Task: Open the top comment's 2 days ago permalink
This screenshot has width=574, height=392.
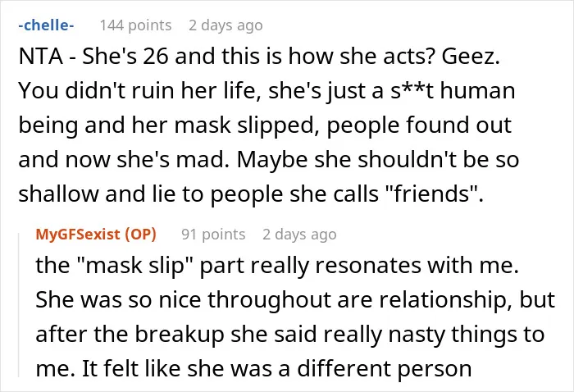Action: point(225,25)
